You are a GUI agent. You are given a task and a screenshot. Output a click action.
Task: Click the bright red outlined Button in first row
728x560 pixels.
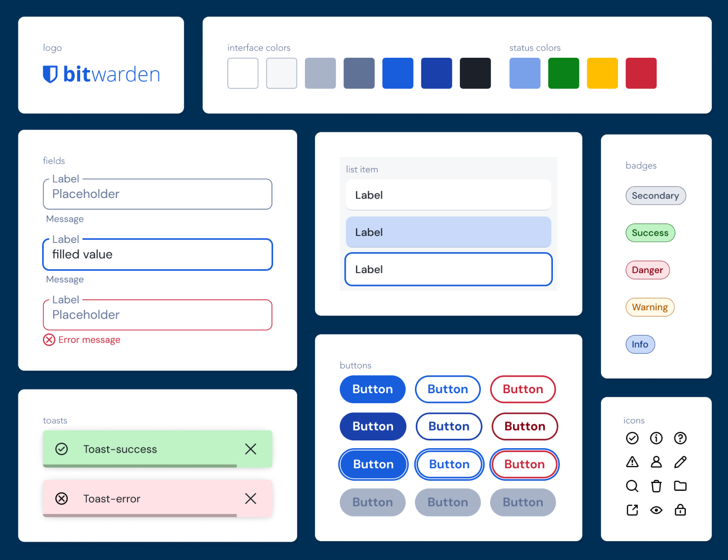(523, 389)
